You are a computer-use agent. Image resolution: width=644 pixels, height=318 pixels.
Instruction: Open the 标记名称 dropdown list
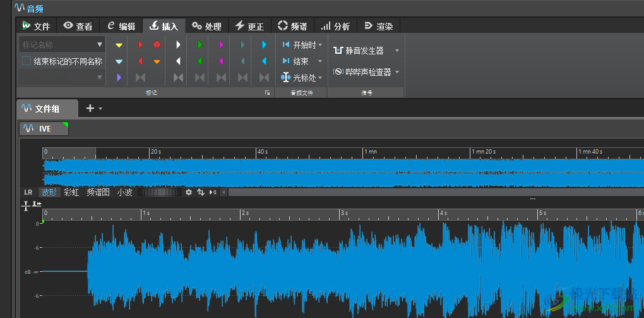[x=100, y=45]
